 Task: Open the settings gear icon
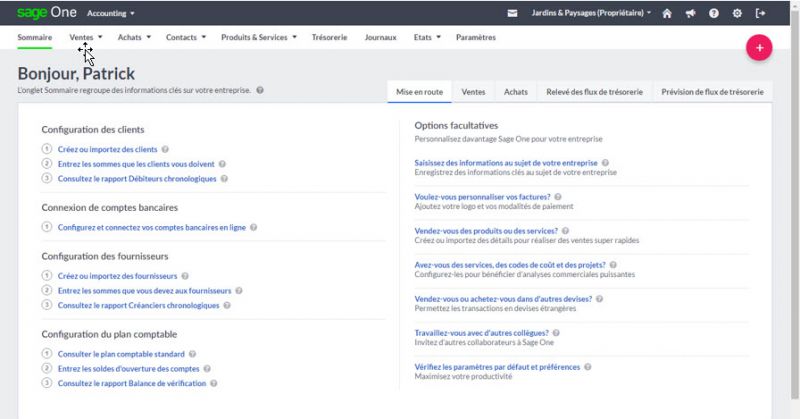[737, 13]
